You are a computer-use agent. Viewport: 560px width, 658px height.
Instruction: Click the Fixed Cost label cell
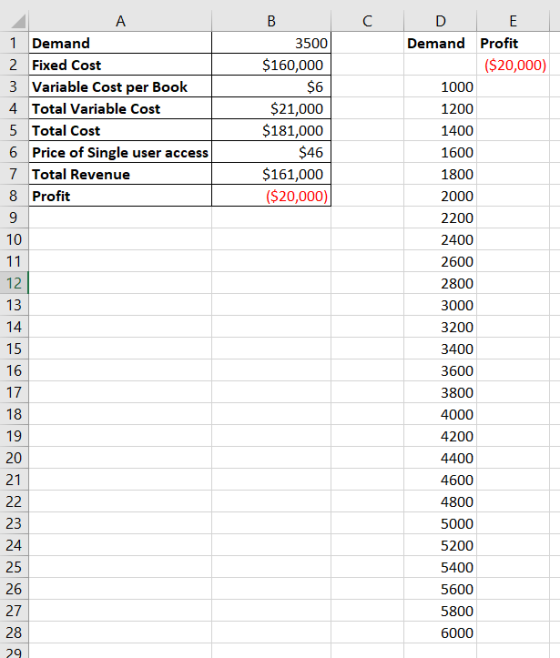tap(120, 65)
